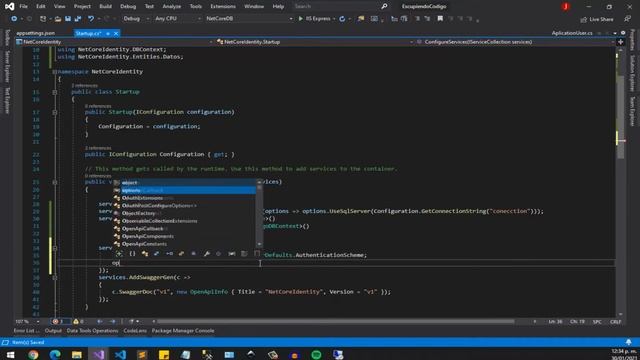This screenshot has width=640, height=360.
Task: Toggle the snippets filter icon in IntelliSense
Action: point(257,253)
